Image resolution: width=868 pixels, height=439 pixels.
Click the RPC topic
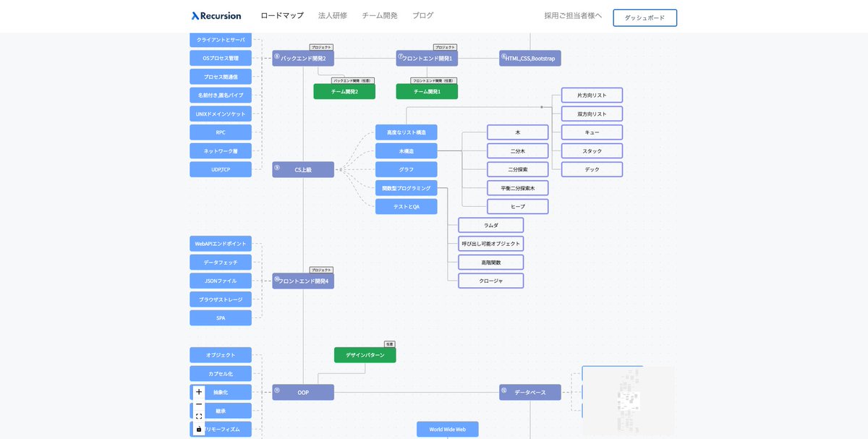coord(221,132)
